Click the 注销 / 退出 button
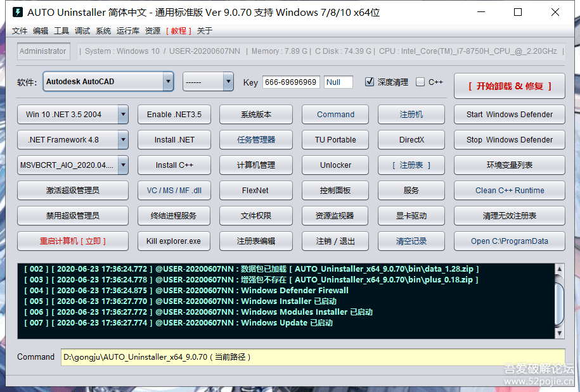The width and height of the screenshot is (580, 392). (335, 241)
